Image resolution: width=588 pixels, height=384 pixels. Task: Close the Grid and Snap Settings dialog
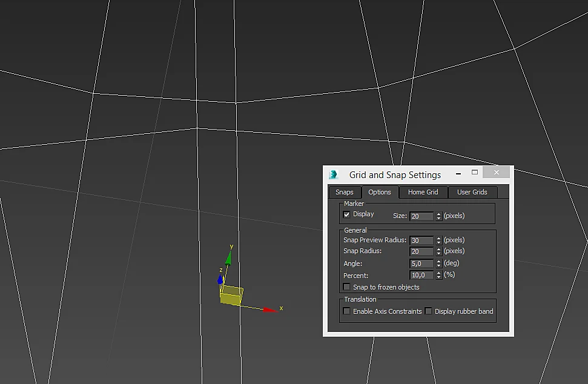(497, 172)
